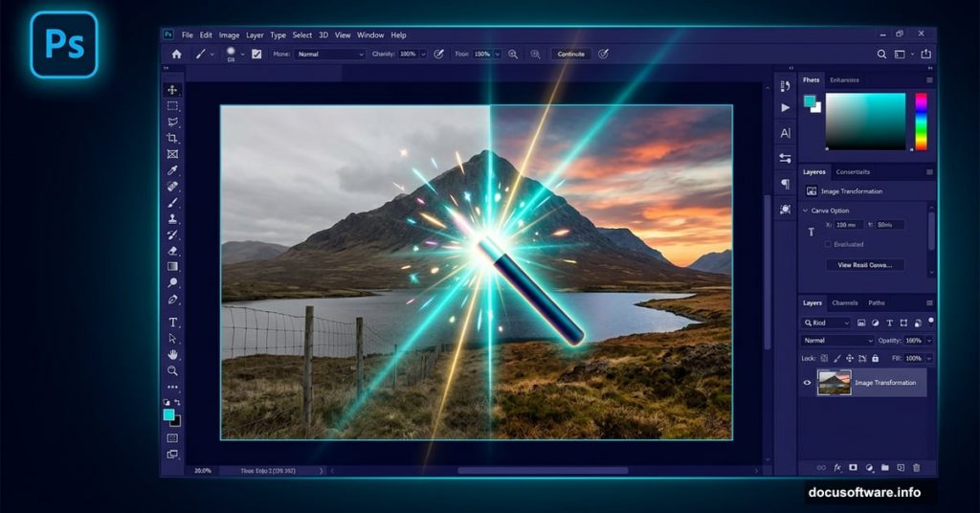Switch to the Channels tab
980x513 pixels.
tap(844, 302)
